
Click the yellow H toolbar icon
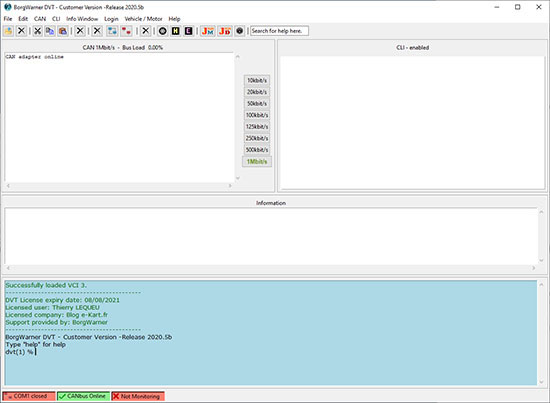tap(175, 31)
